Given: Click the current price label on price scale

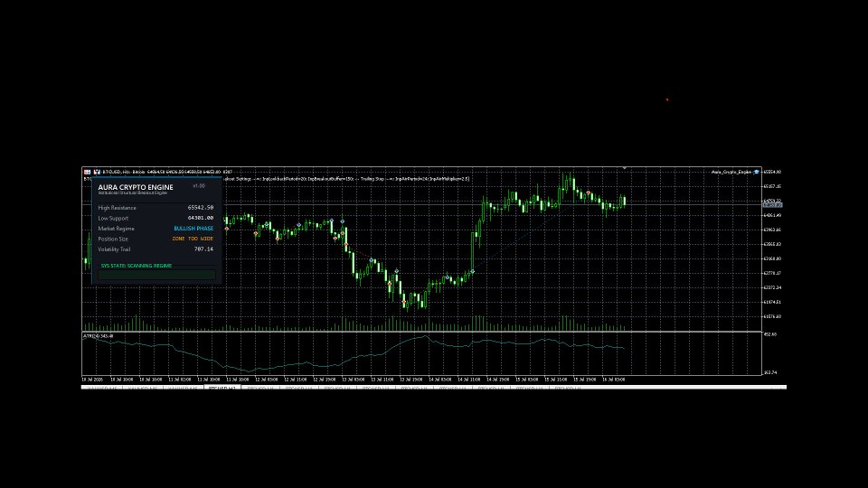Looking at the screenshot, I should coord(772,205).
